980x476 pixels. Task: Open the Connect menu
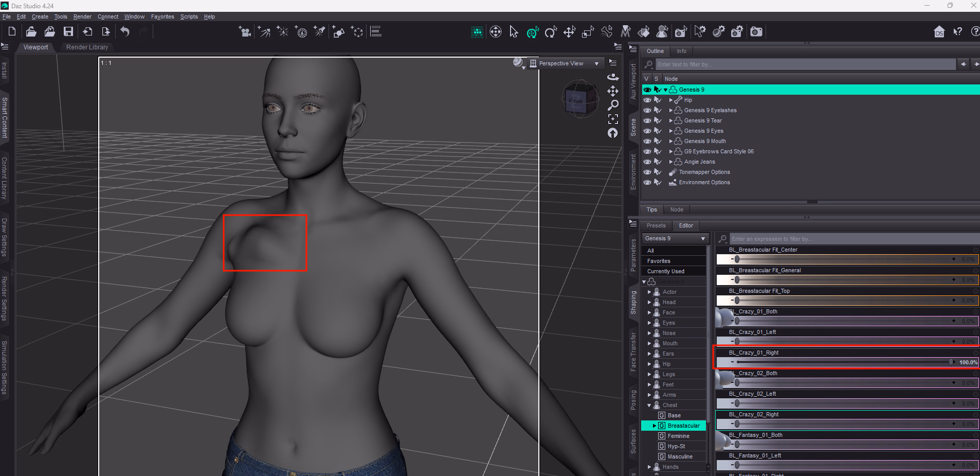(108, 16)
